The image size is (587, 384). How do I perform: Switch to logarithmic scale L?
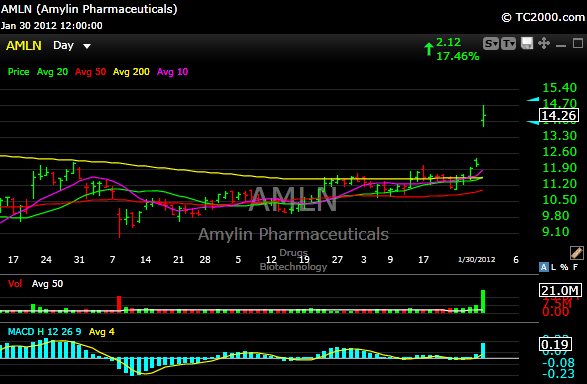(x=554, y=267)
